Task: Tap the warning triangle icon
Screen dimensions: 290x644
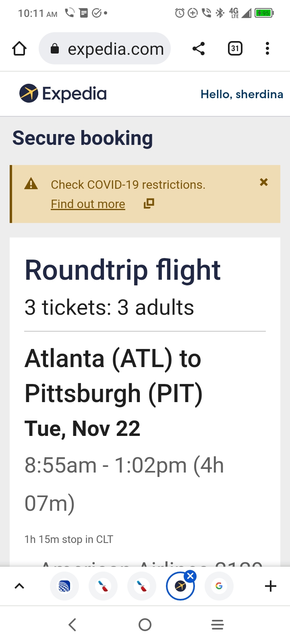Action: click(x=31, y=184)
